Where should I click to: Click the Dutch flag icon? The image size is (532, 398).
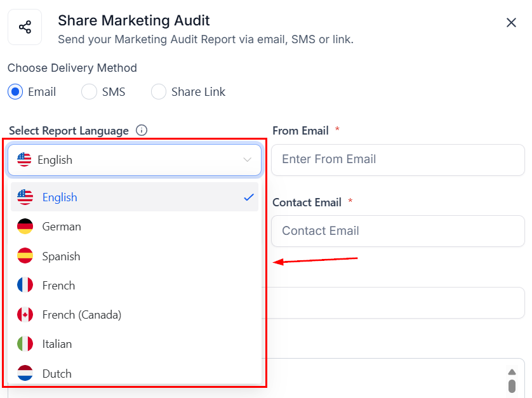tap(25, 373)
